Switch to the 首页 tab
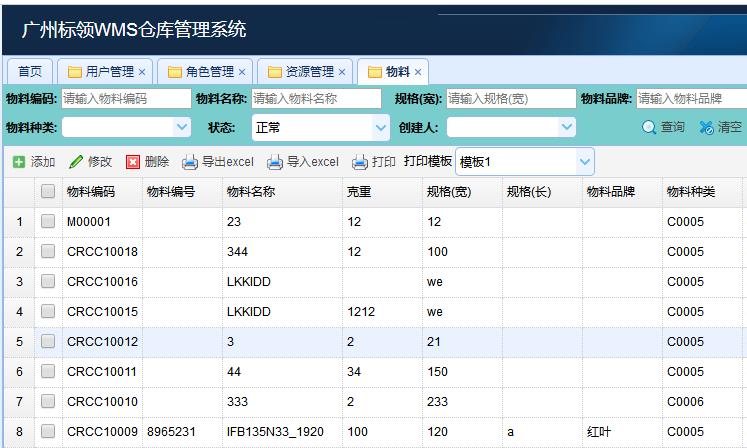Screen dimensions: 747x448 coord(30,72)
